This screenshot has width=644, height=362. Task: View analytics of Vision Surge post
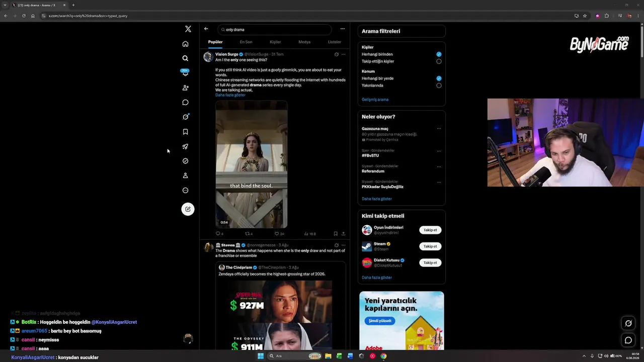(309, 234)
